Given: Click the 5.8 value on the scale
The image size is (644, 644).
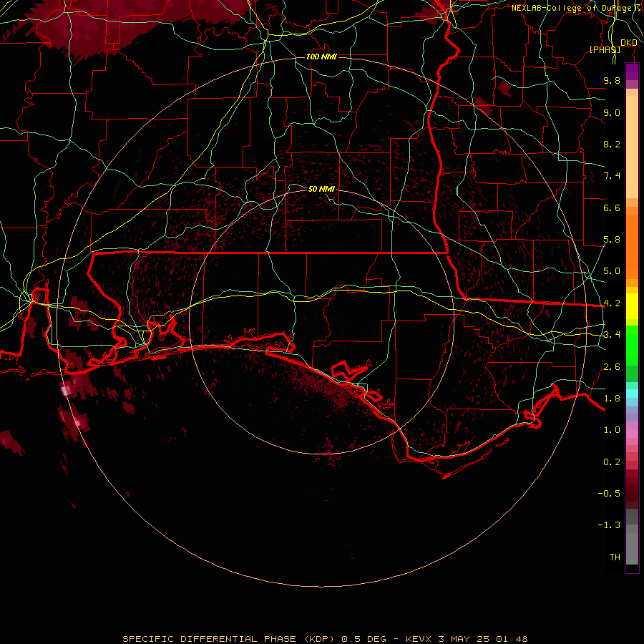Looking at the screenshot, I should pyautogui.click(x=612, y=240).
